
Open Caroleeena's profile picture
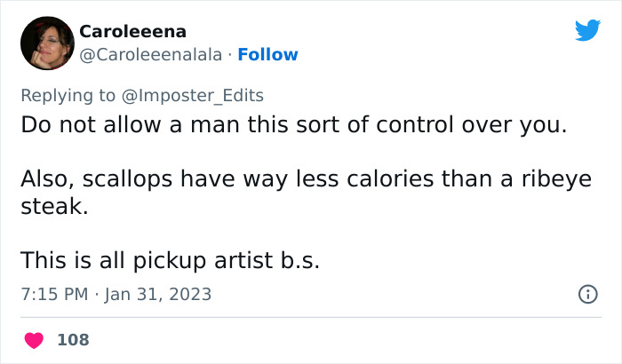[x=47, y=44]
